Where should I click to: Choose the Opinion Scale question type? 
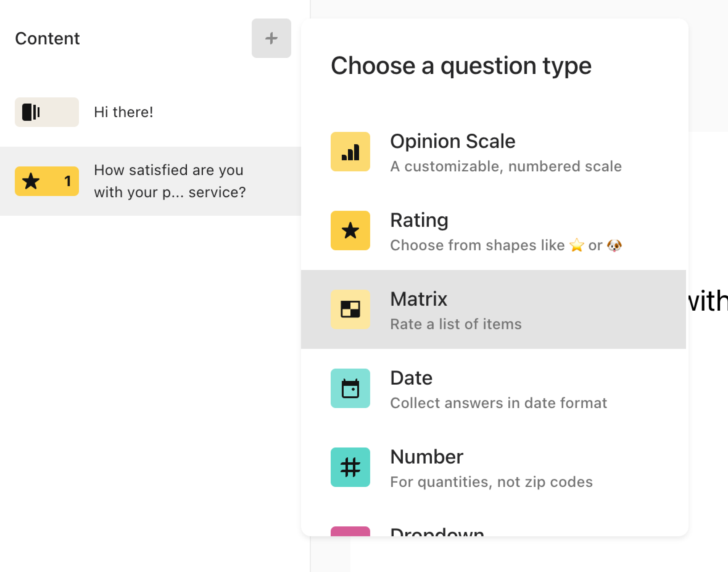point(493,152)
